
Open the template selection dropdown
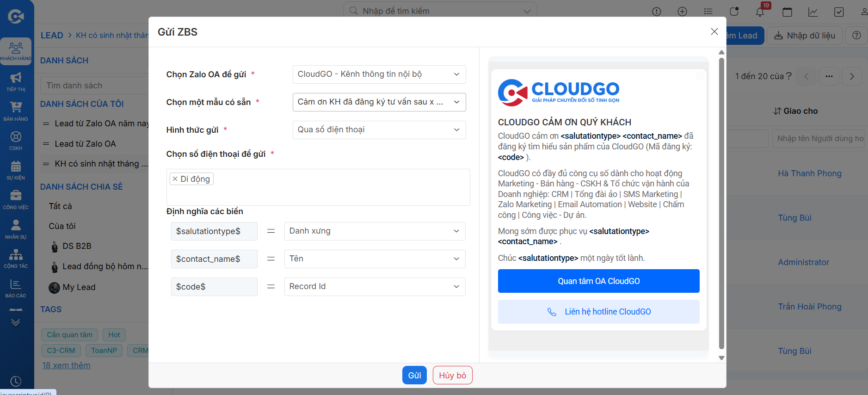(x=379, y=102)
